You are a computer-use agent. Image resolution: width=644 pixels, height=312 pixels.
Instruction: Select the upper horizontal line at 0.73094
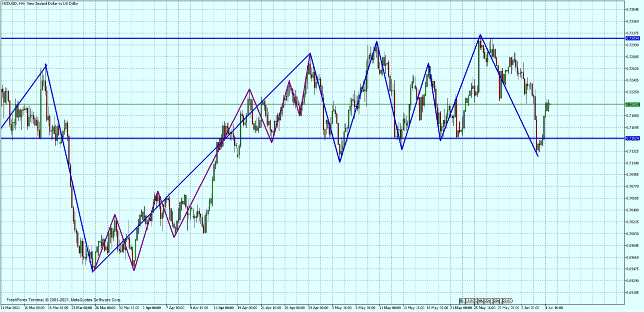coord(313,38)
